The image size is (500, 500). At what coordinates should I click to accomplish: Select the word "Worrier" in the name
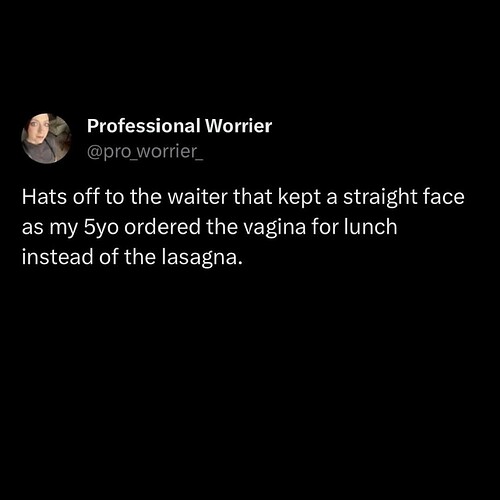point(238,126)
